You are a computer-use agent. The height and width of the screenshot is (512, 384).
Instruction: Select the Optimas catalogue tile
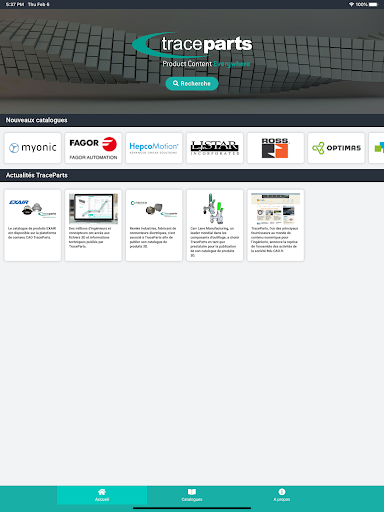[x=336, y=148]
